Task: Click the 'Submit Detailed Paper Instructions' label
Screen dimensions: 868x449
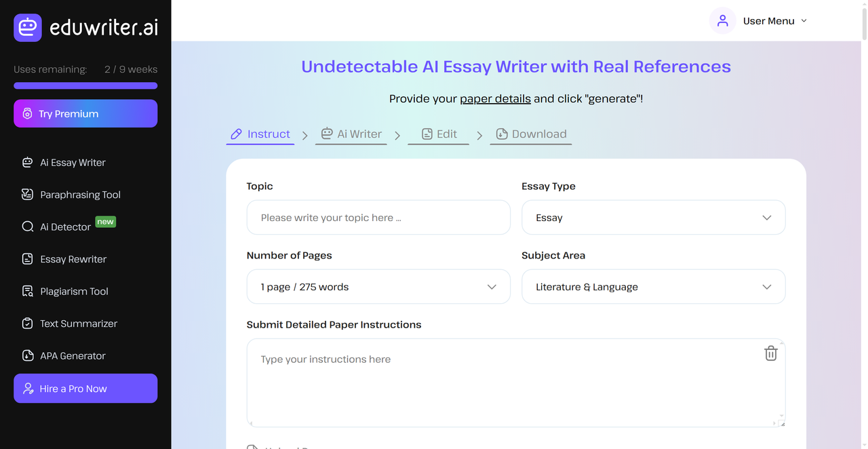Action: 334,324
